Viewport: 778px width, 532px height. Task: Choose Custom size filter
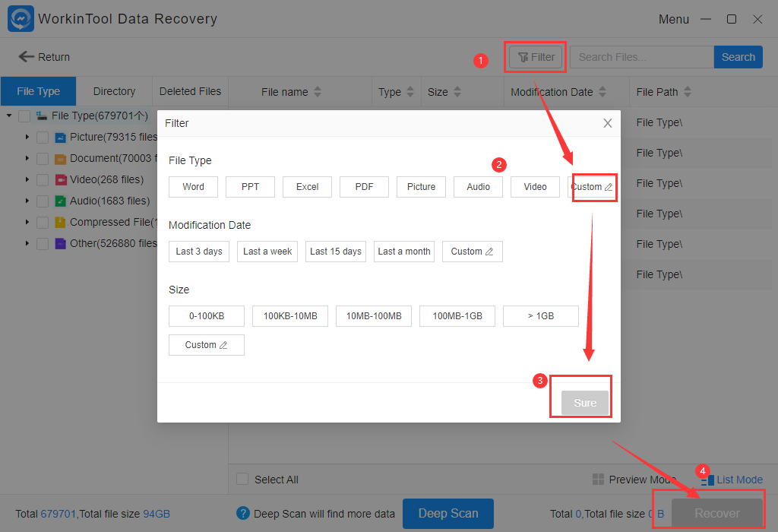[x=207, y=345]
